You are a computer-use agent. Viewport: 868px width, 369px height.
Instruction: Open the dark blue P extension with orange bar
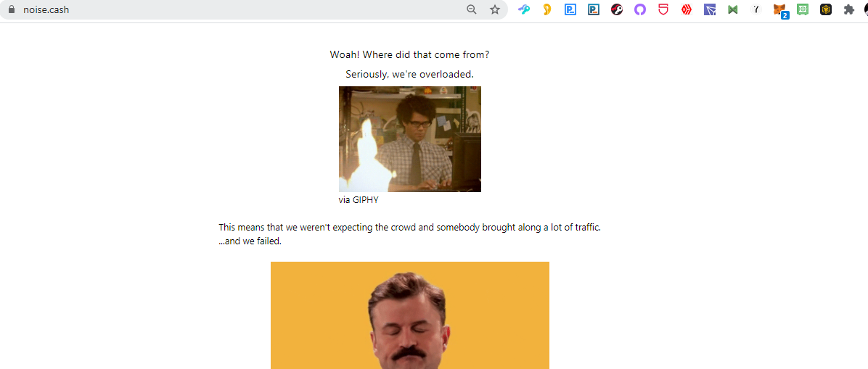coord(594,9)
